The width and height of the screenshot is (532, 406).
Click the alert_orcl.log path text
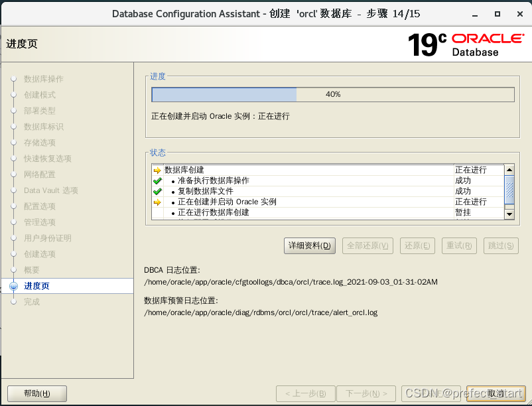(261, 312)
